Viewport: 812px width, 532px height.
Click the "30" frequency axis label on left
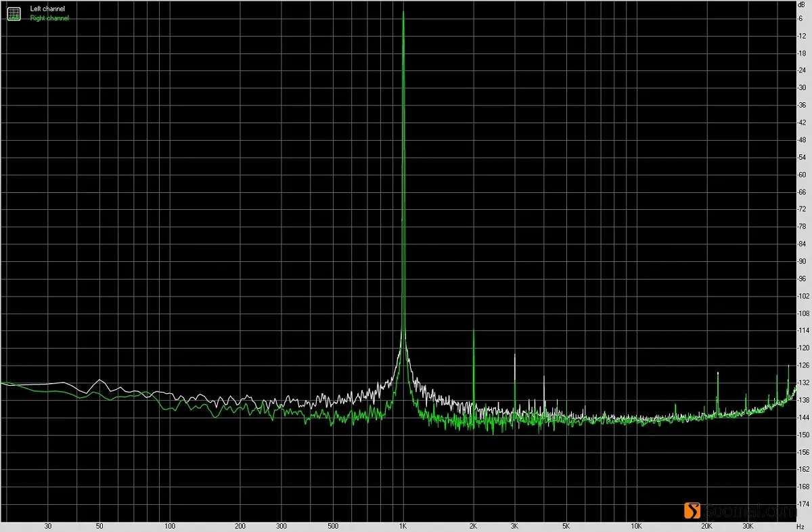pos(48,526)
